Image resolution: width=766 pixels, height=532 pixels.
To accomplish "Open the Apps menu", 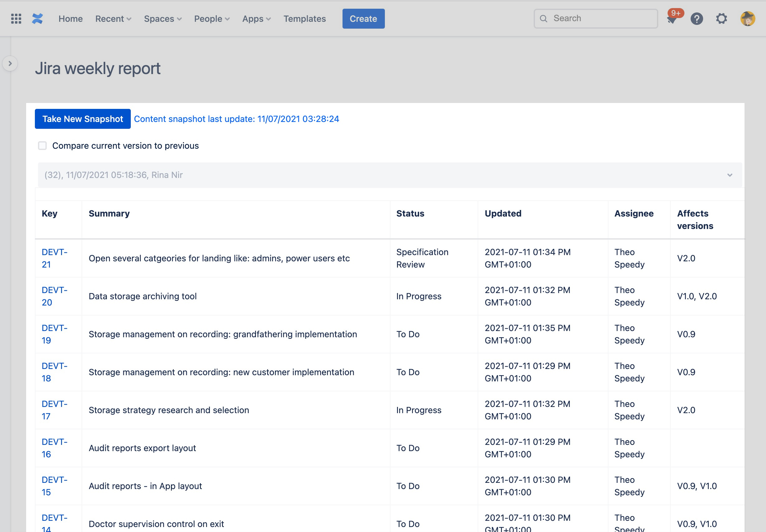I will tap(256, 19).
